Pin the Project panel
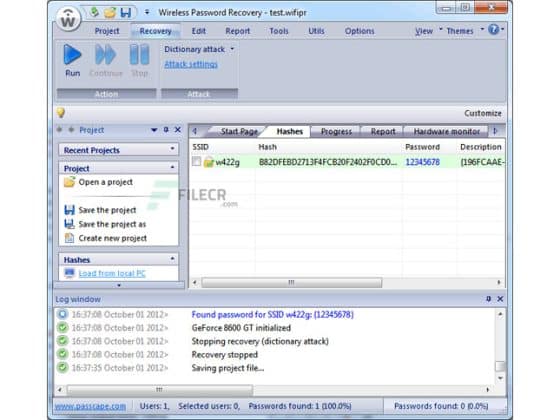Image resolution: width=560 pixels, height=420 pixels. pyautogui.click(x=166, y=130)
